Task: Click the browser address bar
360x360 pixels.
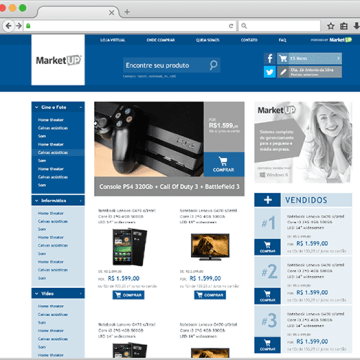Action: [x=130, y=26]
